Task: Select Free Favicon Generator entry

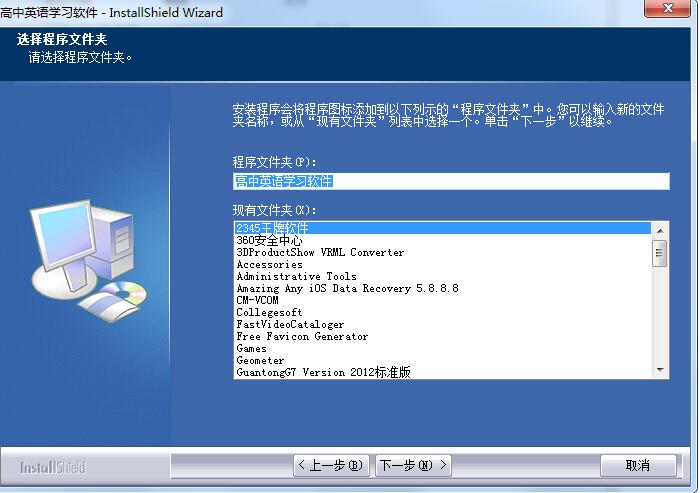Action: tap(442, 336)
